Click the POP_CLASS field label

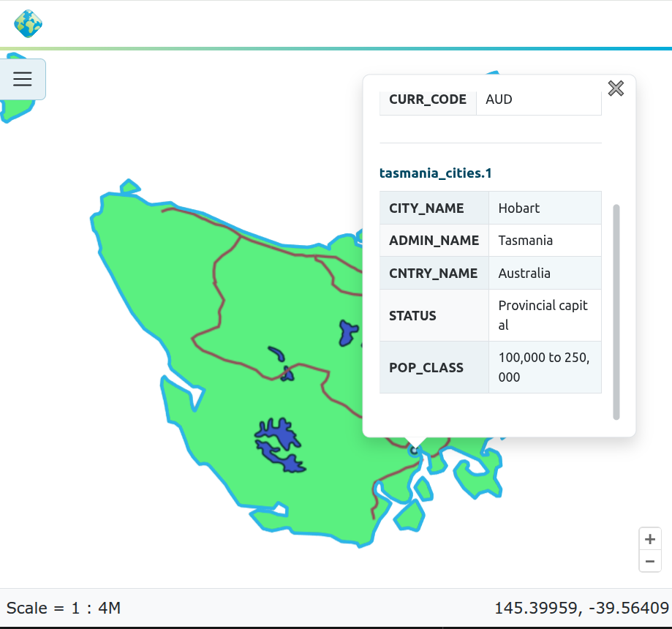click(426, 368)
